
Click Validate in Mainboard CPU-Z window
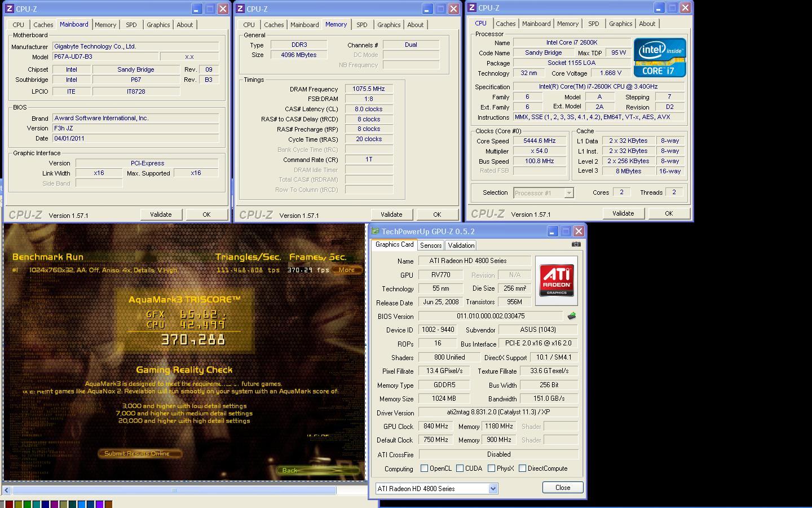[161, 214]
